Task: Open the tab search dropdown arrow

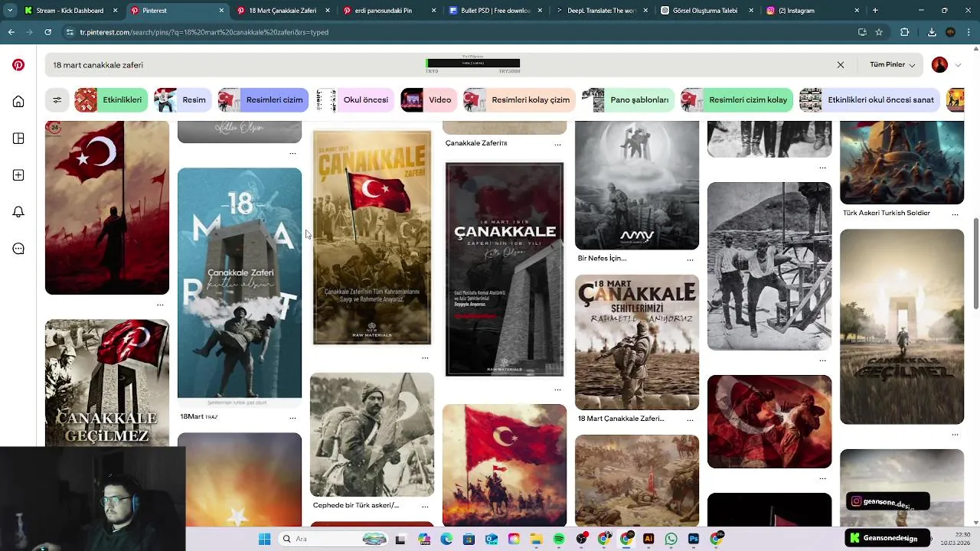Action: pyautogui.click(x=9, y=11)
